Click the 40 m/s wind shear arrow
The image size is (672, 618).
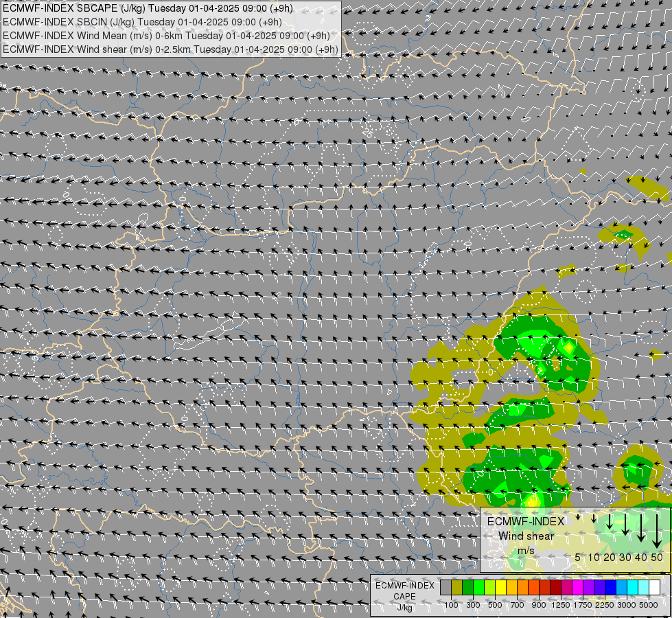point(641,528)
